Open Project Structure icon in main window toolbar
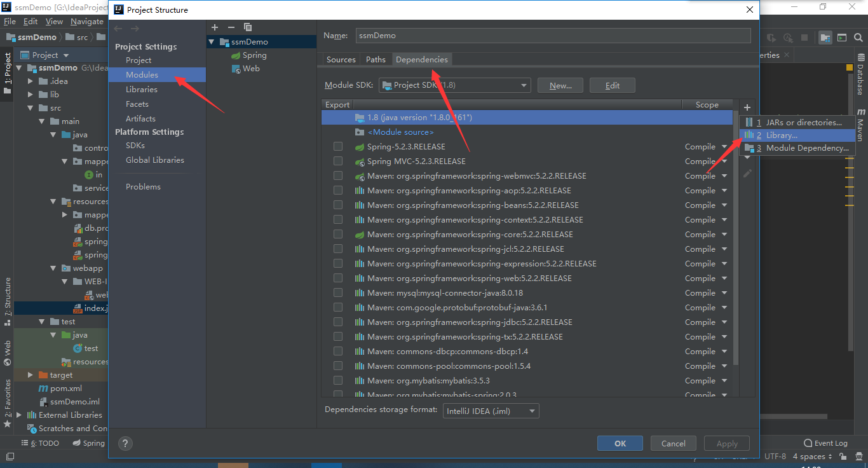 point(825,38)
